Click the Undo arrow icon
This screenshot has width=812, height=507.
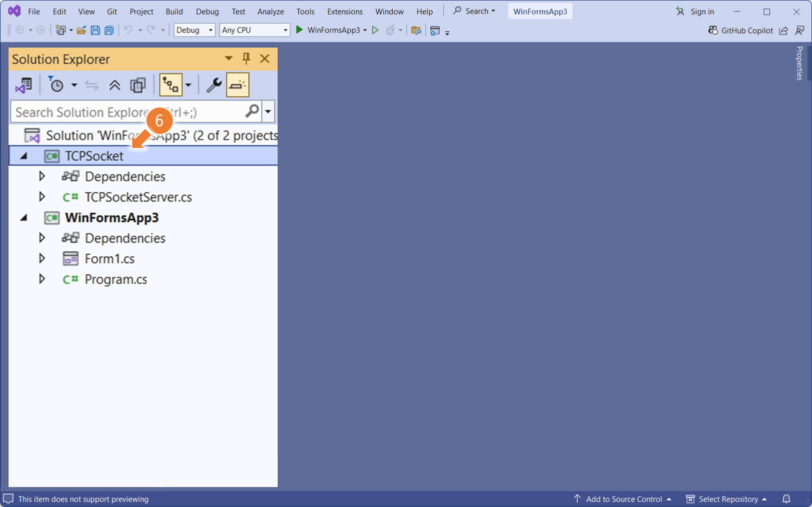pos(128,30)
